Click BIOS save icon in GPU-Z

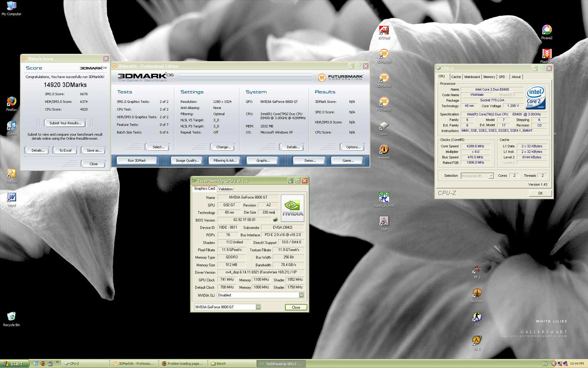click(275, 220)
